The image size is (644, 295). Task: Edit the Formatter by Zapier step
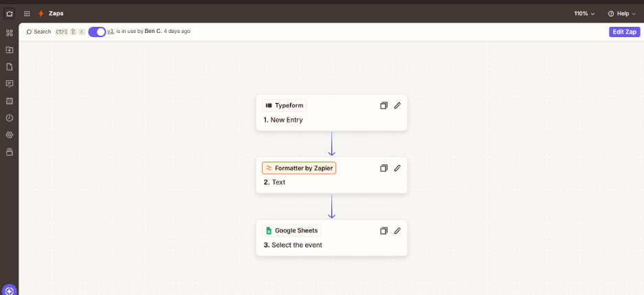pos(397,168)
